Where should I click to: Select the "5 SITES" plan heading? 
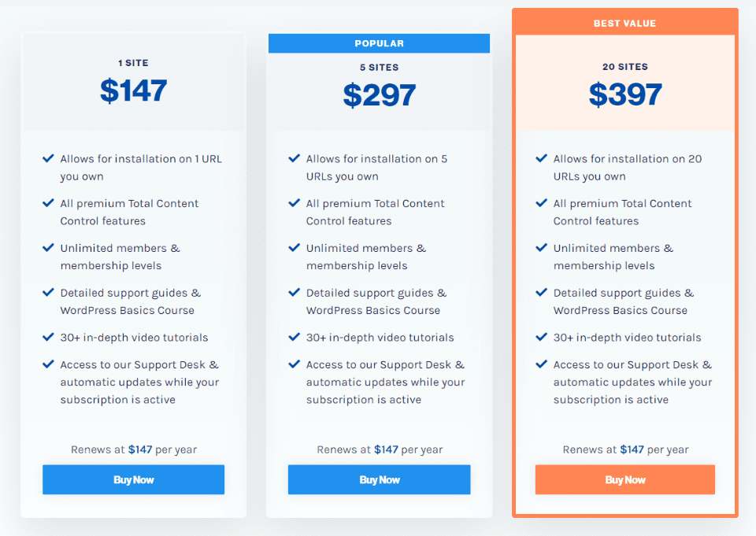(x=379, y=68)
